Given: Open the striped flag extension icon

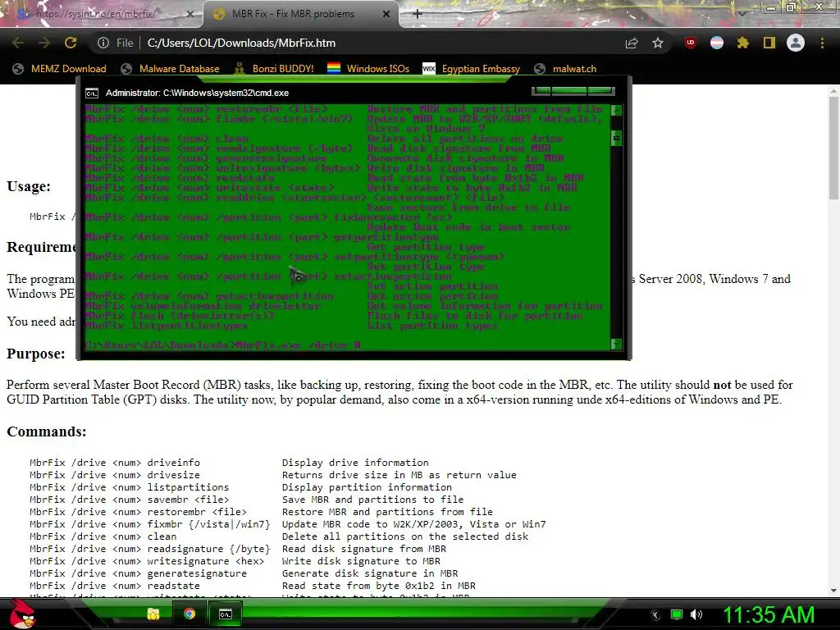Looking at the screenshot, I should (717, 43).
